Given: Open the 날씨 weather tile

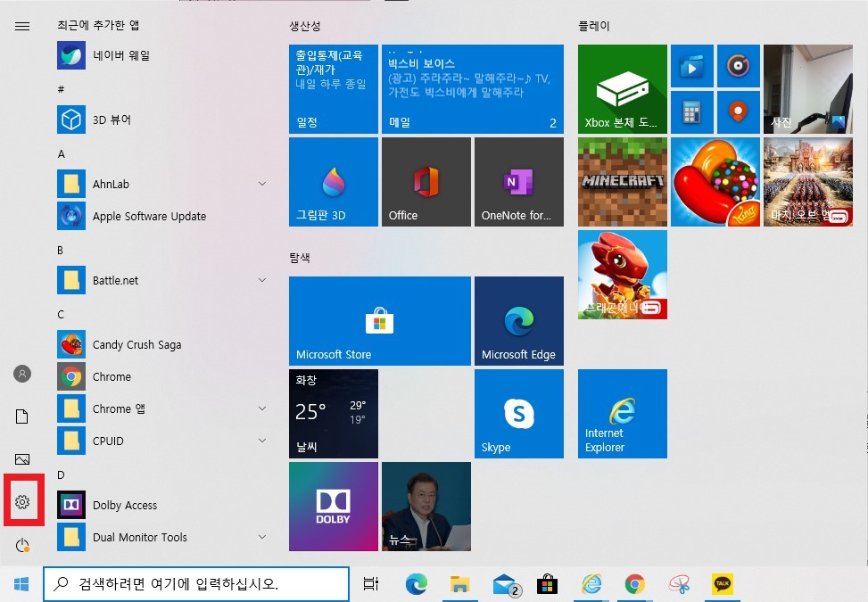Looking at the screenshot, I should 334,414.
